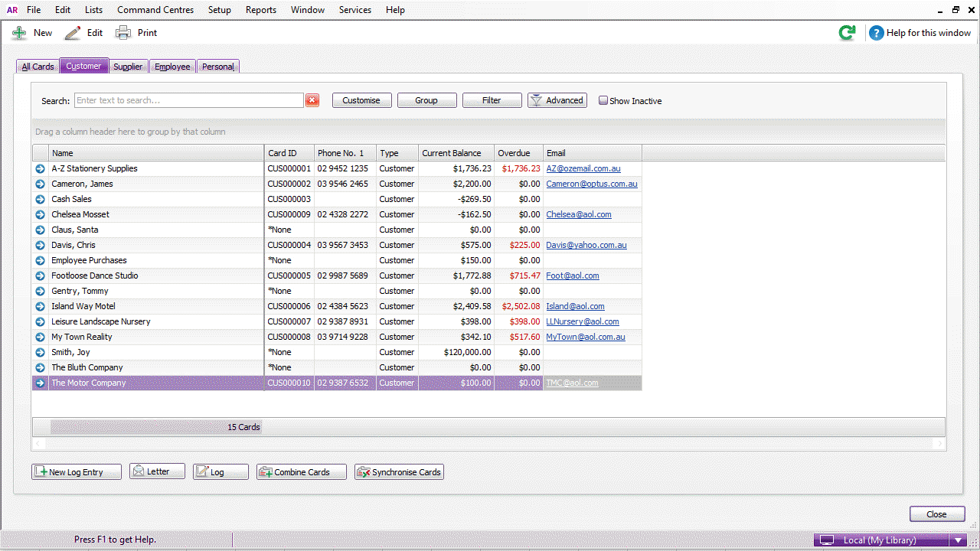Open the Command Centres menu
Screen dimensions: 980x551
pos(155,10)
